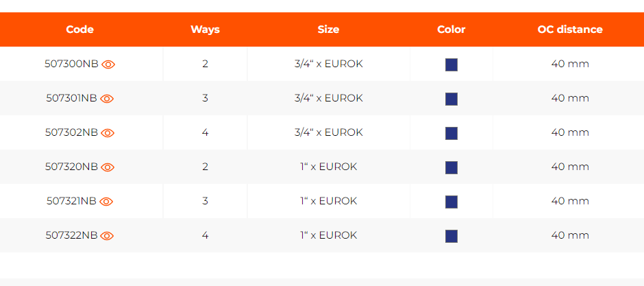Click the eye icon beside 507320NB
644x286 pixels.
click(x=108, y=167)
